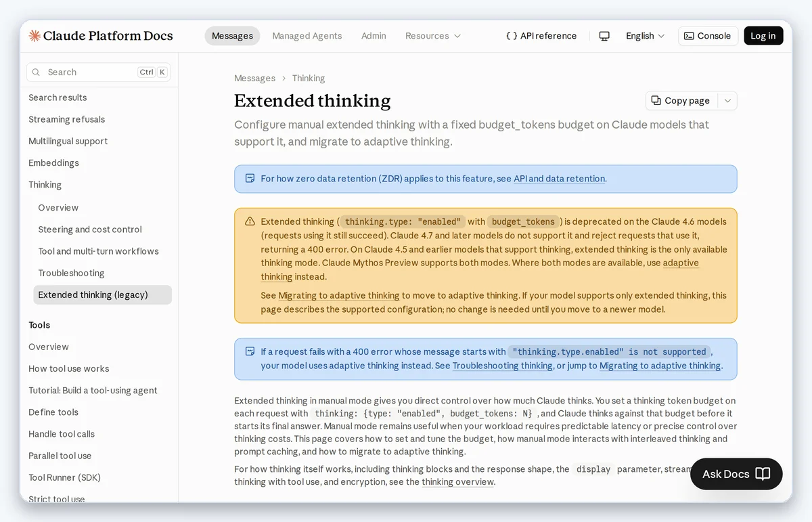Viewport: 812px width, 522px height.
Task: Open Overview under Tools
Action: pos(49,347)
